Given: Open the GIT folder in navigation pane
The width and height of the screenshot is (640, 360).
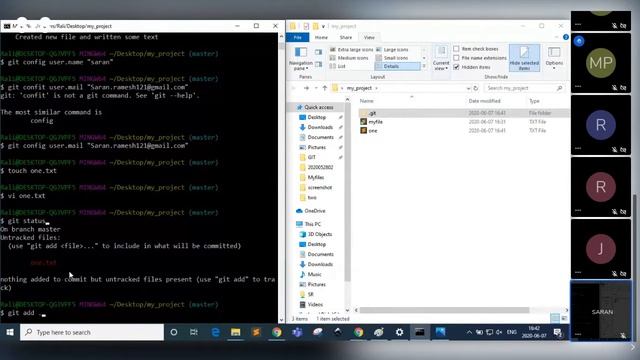Looking at the screenshot, I should tap(311, 157).
